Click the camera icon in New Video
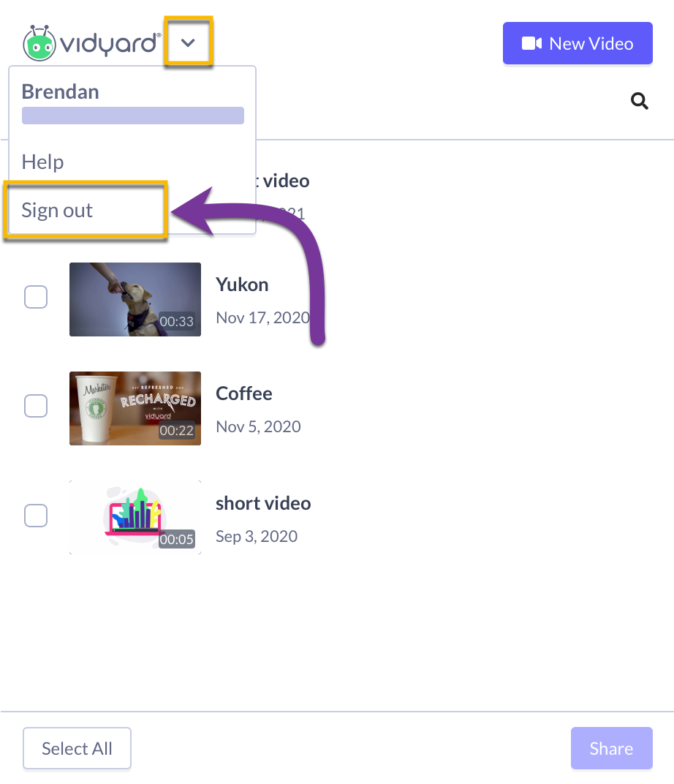674x784 pixels. point(531,43)
